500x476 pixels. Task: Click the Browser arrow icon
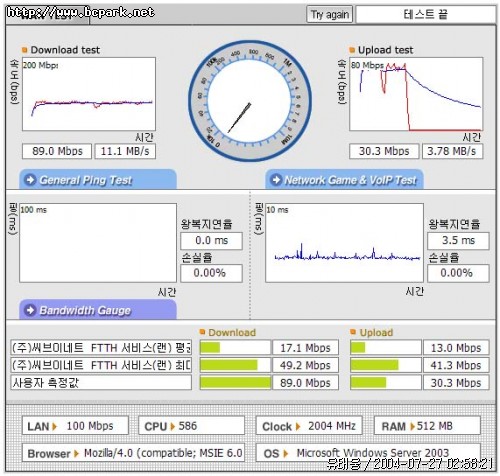[76, 454]
